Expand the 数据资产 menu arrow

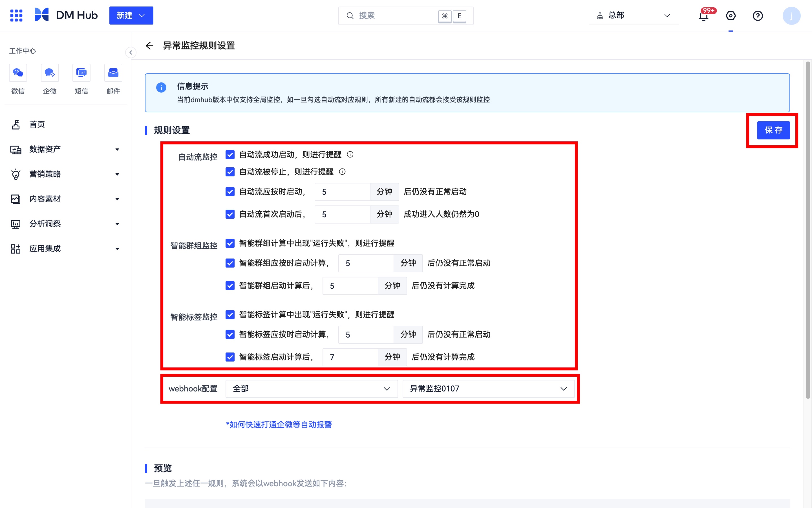coord(117,150)
